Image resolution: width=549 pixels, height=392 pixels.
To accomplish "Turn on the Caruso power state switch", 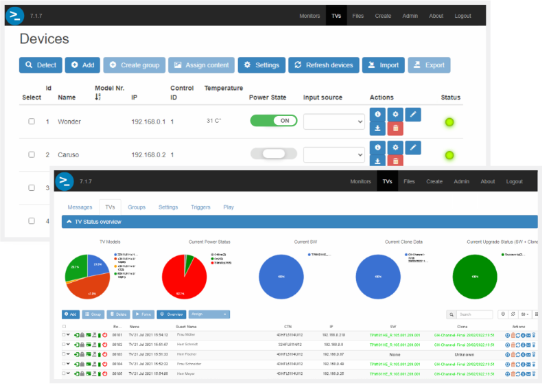I will tap(274, 154).
